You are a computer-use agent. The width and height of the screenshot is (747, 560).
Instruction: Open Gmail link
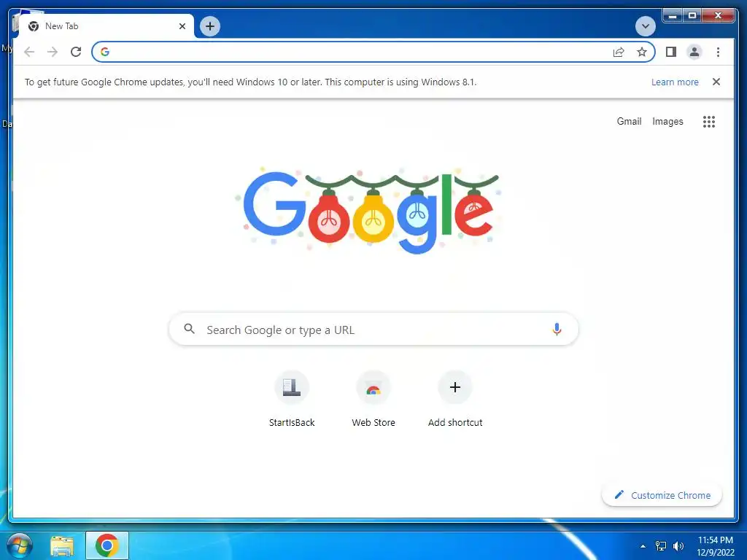coord(629,122)
